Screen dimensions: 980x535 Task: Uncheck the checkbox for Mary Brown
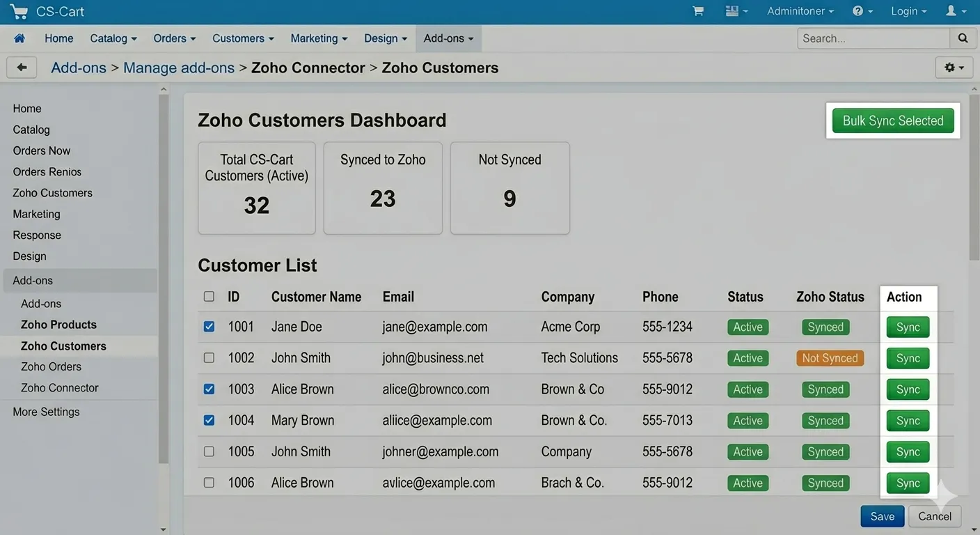[x=209, y=421]
